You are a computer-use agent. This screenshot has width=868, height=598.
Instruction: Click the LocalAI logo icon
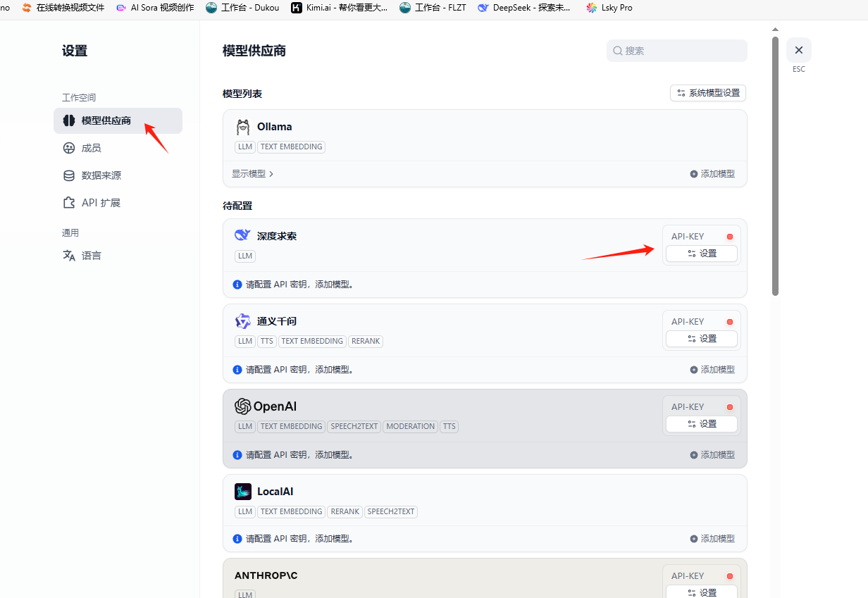click(243, 492)
